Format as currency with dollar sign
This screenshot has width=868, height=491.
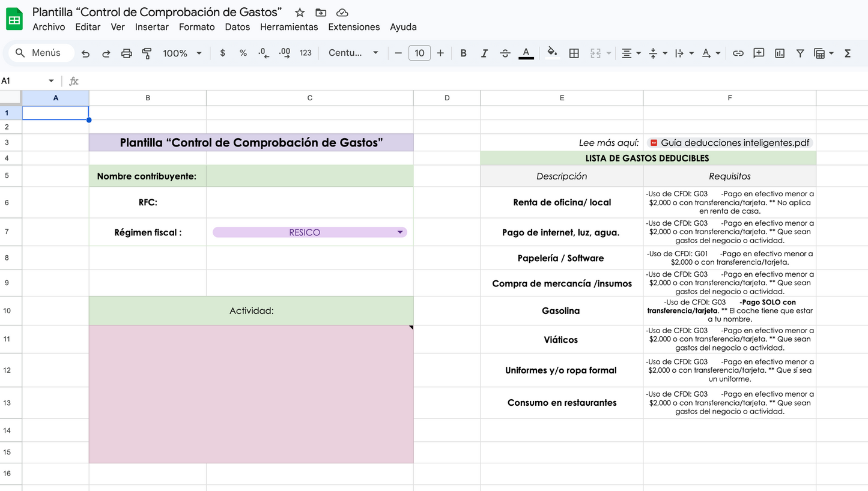[x=223, y=53]
